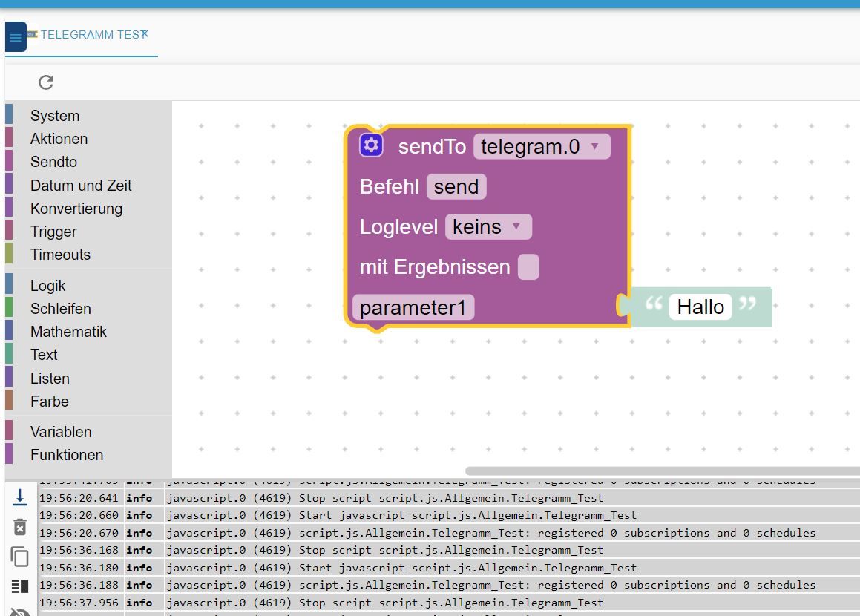Click the parameter1 name field
The image size is (860, 616).
pos(413,307)
